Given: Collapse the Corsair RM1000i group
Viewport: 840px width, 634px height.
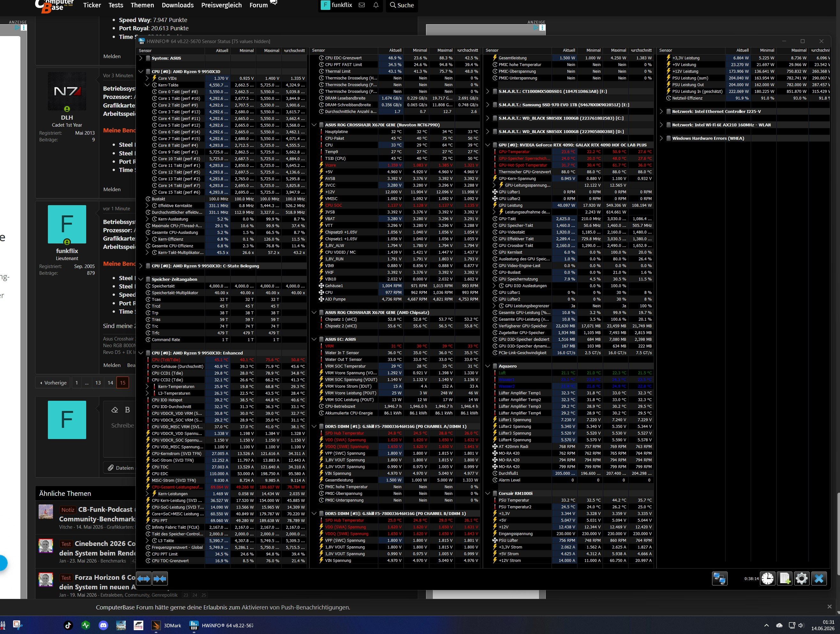Looking at the screenshot, I should 488,494.
